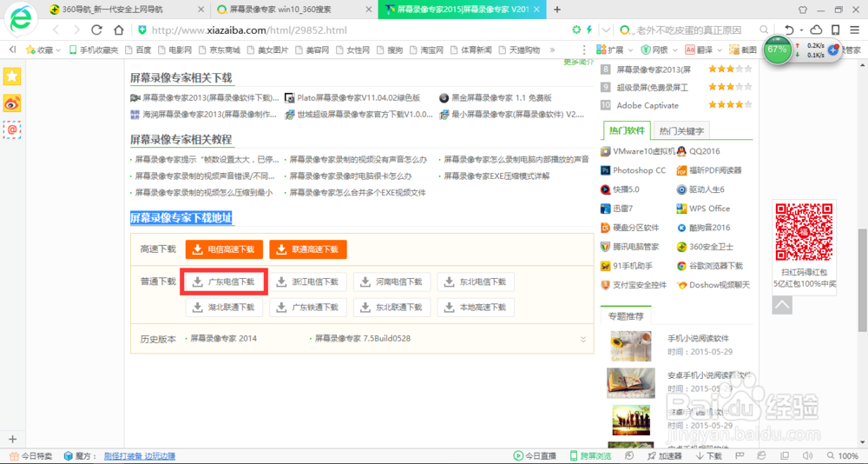868x464 pixels.
Task: Open the Adobe Captivate ranking entry
Action: point(648,105)
